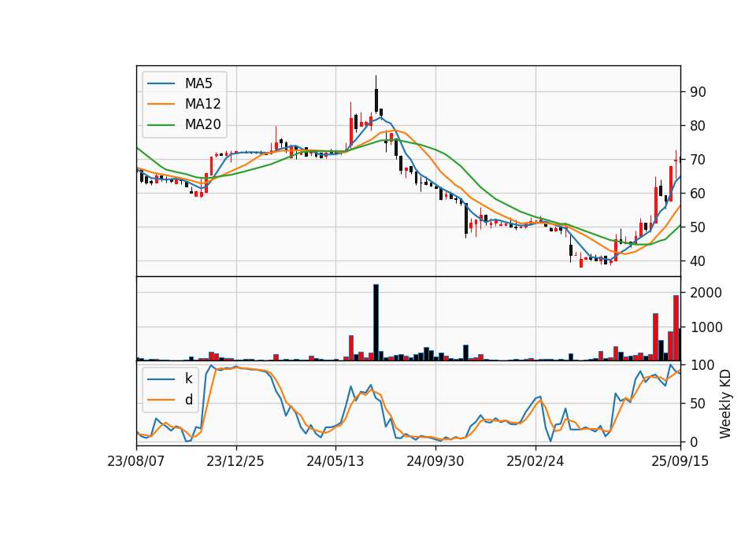This screenshot has height=543, width=756.
Task: Click the 23/12/25 date label
Action: pos(235,461)
